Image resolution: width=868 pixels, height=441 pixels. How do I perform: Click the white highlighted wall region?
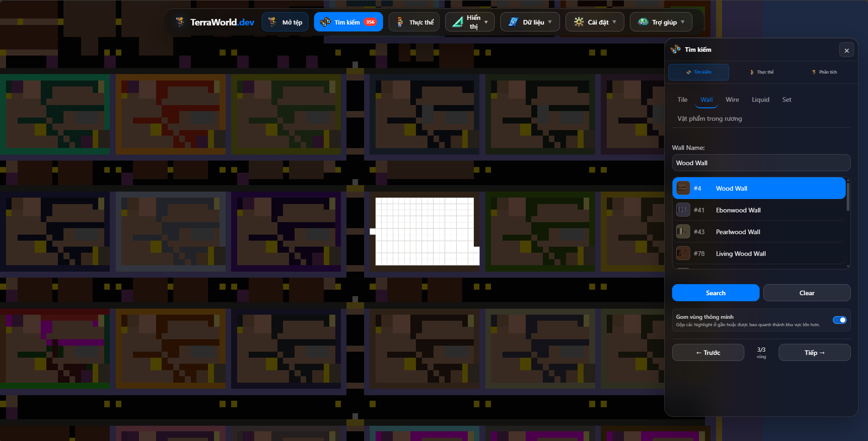(425, 231)
